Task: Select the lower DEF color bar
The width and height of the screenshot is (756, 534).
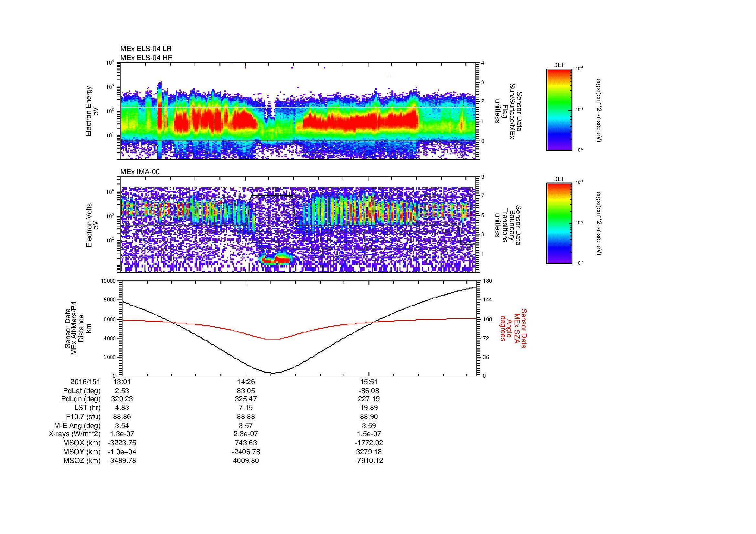Action: (x=559, y=224)
